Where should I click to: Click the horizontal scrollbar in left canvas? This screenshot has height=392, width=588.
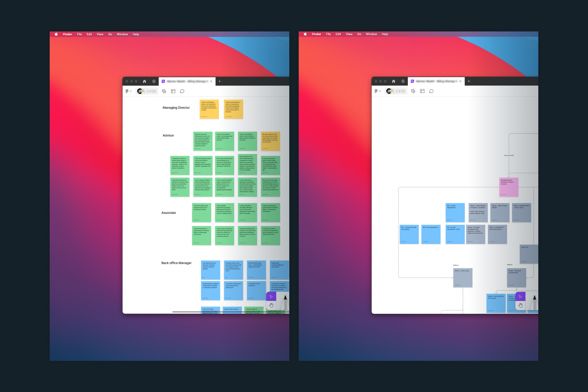tap(206, 312)
